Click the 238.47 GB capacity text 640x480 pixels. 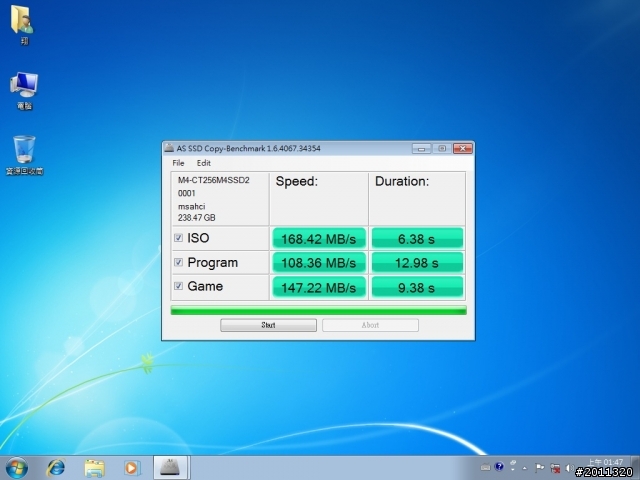coord(196,218)
